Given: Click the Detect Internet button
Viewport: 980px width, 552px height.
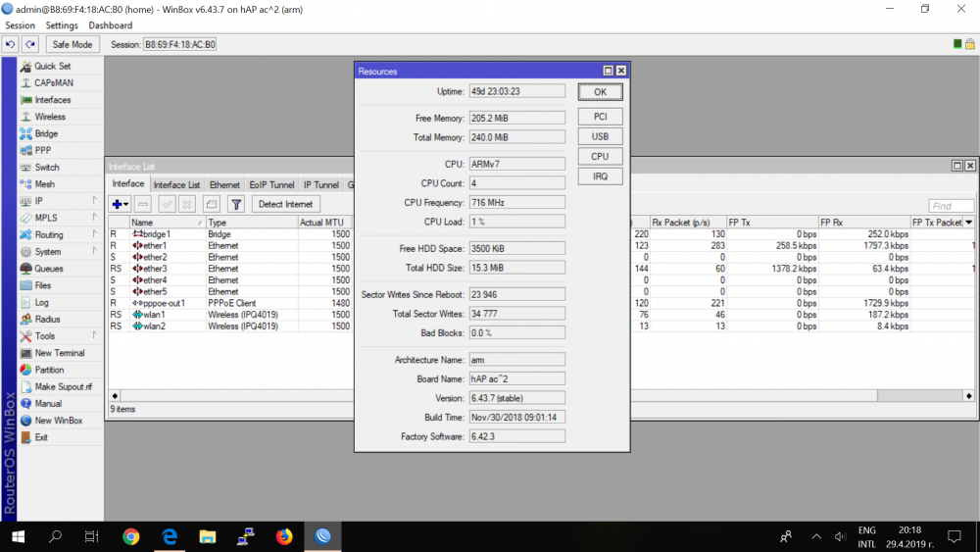Looking at the screenshot, I should 285,204.
